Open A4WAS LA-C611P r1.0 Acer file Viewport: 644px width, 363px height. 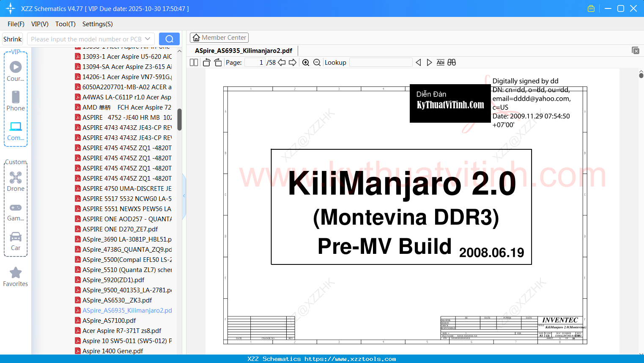point(123,97)
